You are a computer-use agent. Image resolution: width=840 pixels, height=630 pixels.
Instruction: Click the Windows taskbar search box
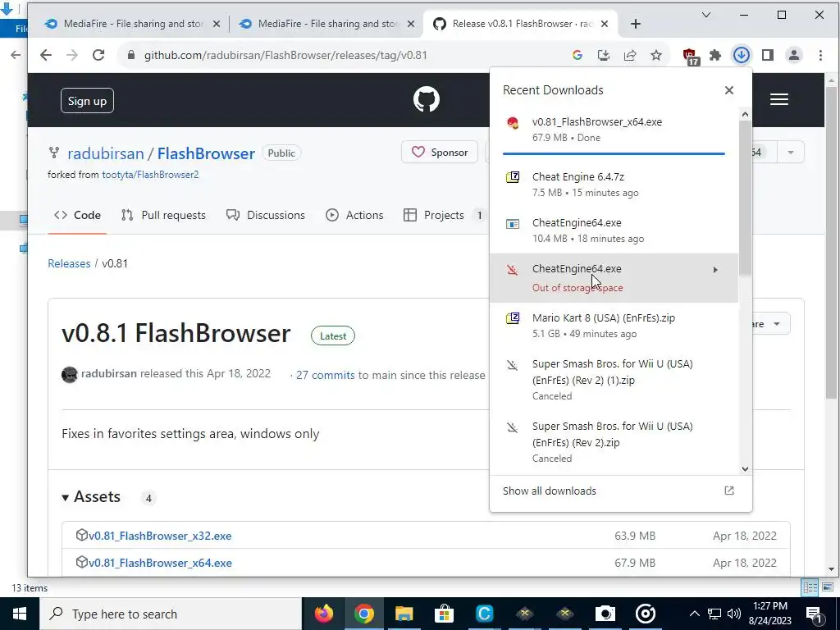[x=171, y=614]
